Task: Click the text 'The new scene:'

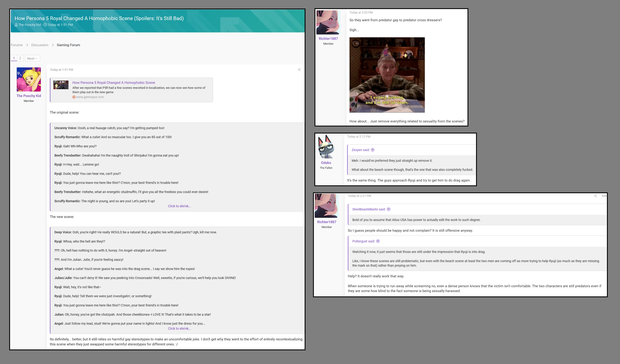Action: point(62,217)
